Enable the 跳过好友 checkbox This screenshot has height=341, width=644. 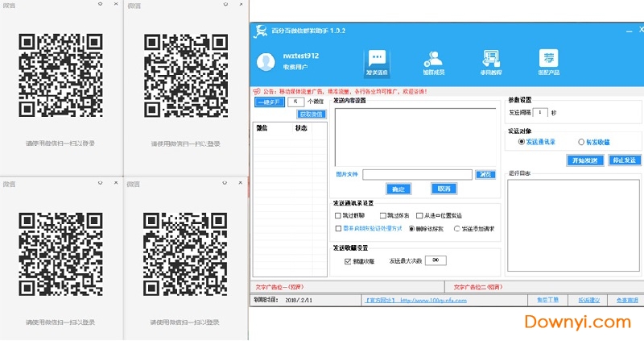(383, 215)
